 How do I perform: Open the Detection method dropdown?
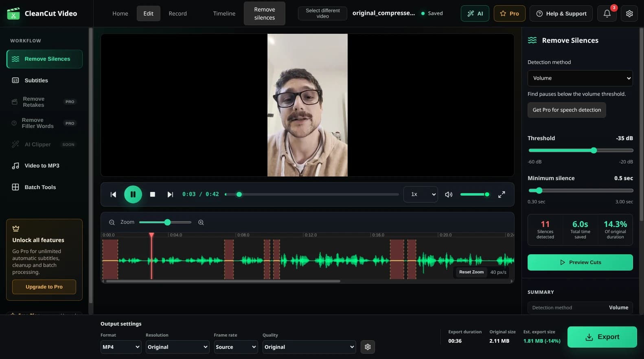click(580, 78)
